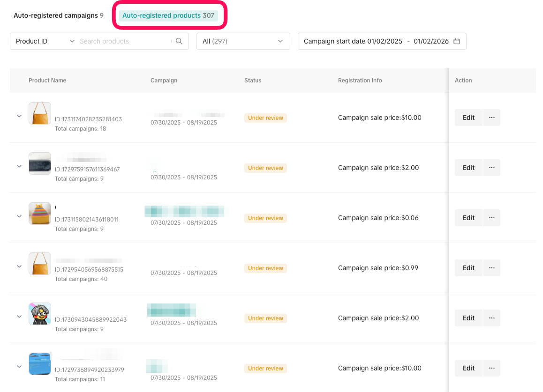Open more options for the $0.99 product

tap(491, 268)
